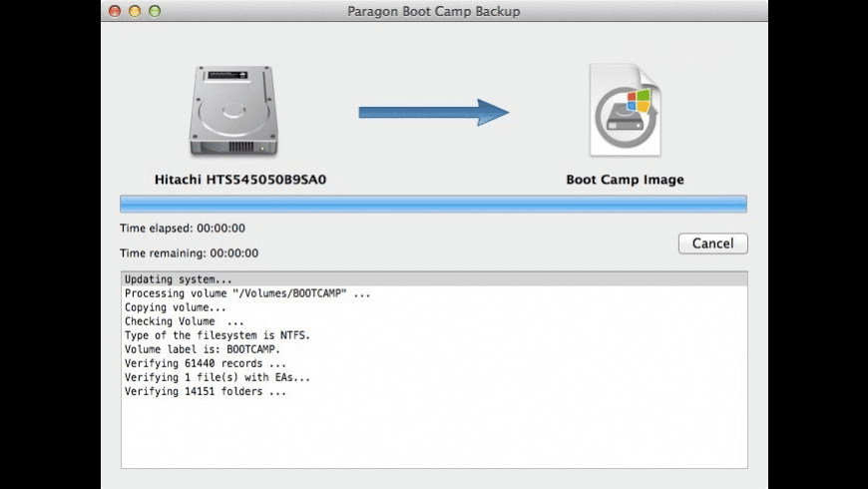
Task: Select the 'Verifying 61440 records' log line
Action: [434, 363]
